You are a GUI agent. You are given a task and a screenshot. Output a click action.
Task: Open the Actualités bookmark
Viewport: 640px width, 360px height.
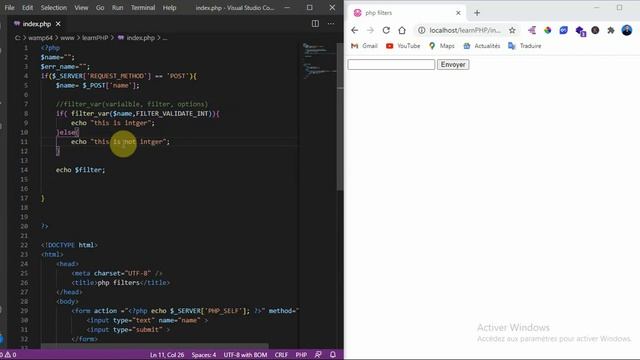[482, 46]
